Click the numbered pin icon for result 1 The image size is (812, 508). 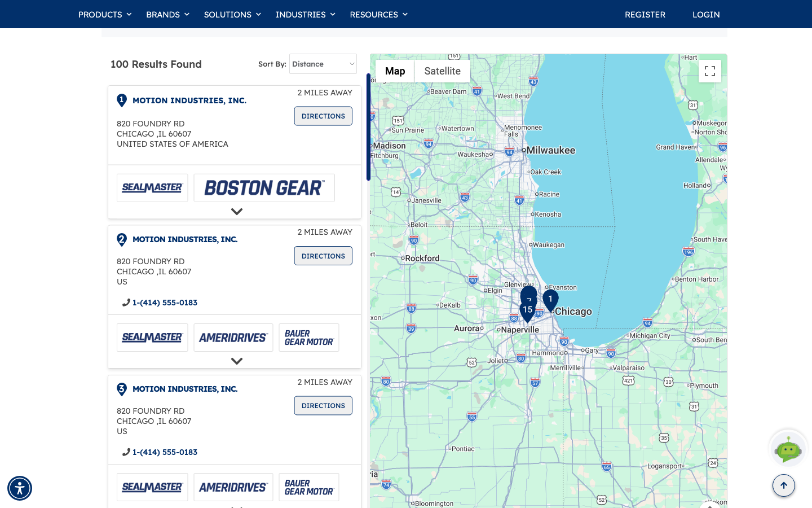pos(122,100)
